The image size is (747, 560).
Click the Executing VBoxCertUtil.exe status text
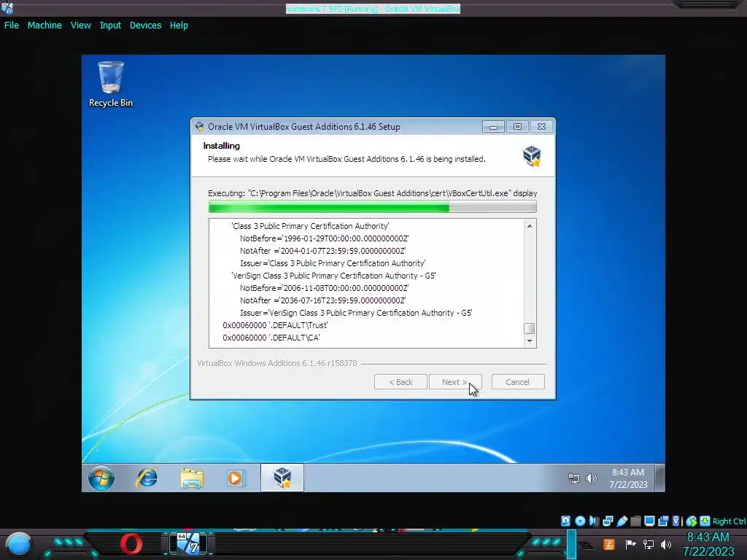tap(373, 193)
